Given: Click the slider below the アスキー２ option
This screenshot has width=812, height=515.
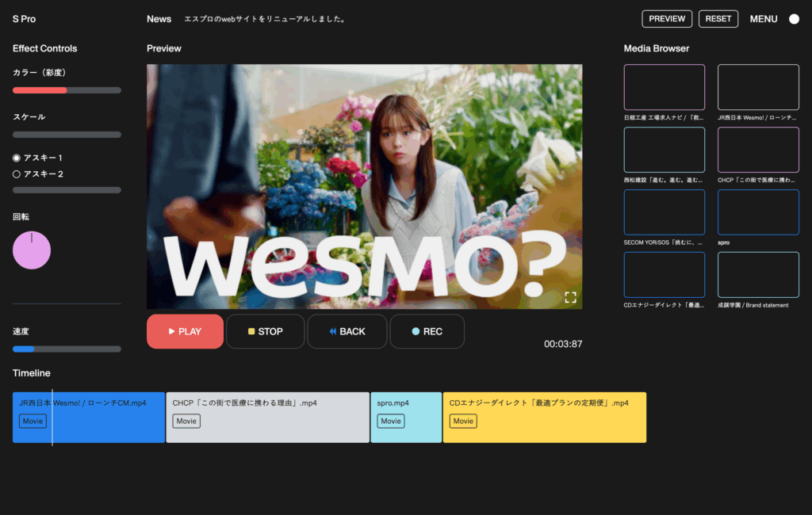Looking at the screenshot, I should point(67,190).
